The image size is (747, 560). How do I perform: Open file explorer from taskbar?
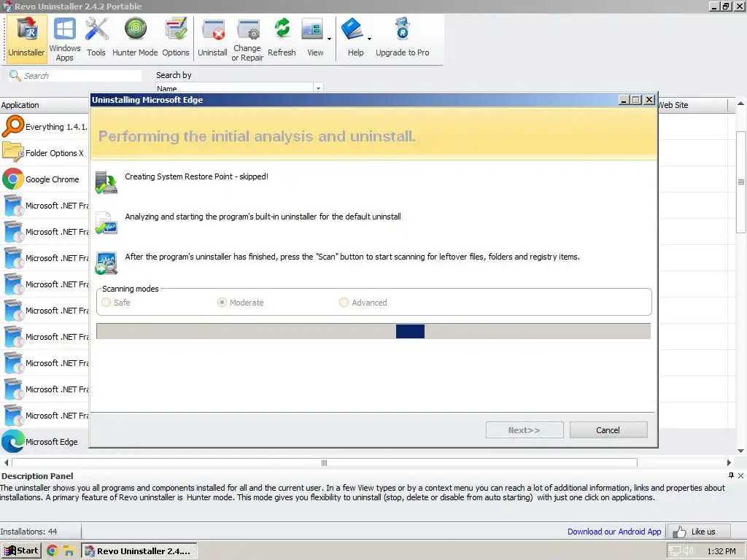[69, 551]
